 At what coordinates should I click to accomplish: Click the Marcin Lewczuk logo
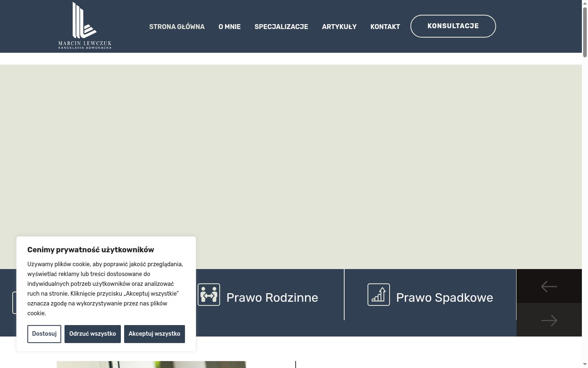(85, 25)
